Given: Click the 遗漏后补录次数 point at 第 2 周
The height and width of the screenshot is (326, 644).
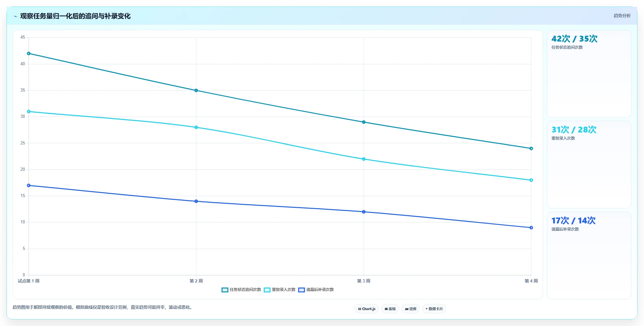Looking at the screenshot, I should [x=196, y=201].
